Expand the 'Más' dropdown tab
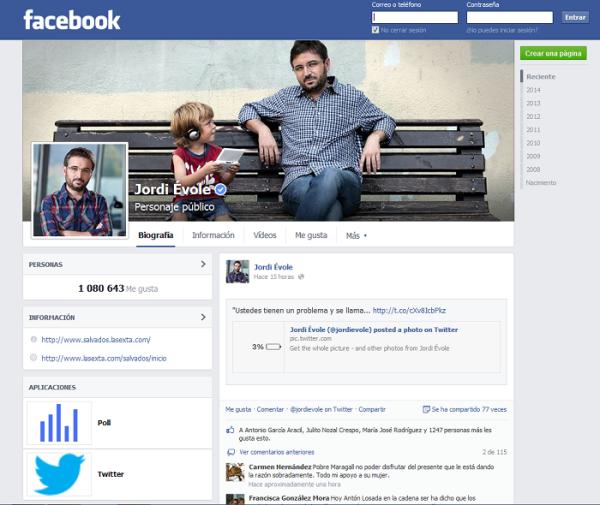 pos(356,236)
